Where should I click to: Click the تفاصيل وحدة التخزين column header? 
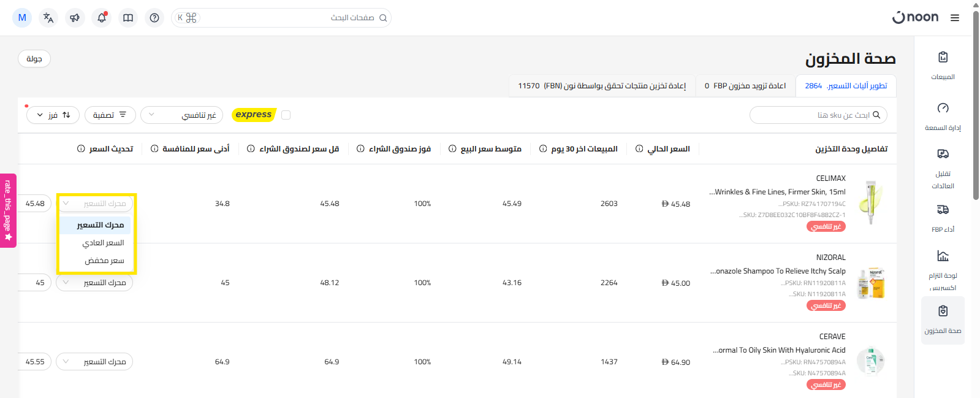point(851,149)
